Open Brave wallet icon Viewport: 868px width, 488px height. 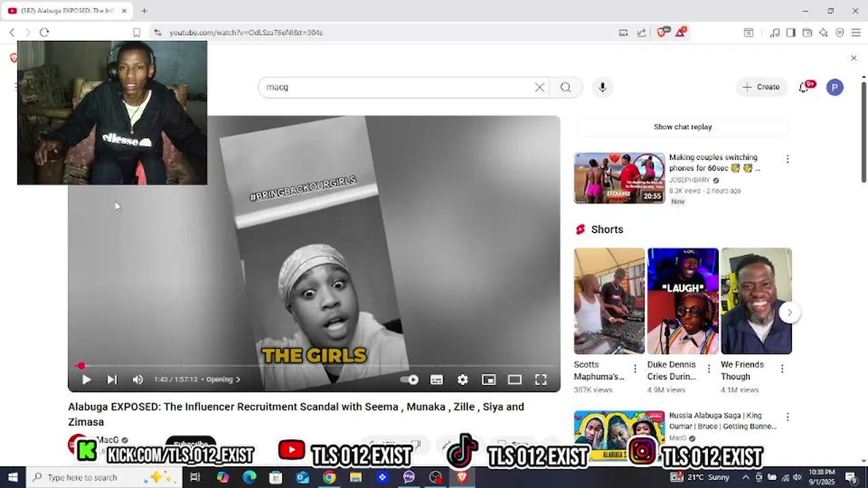tap(807, 33)
